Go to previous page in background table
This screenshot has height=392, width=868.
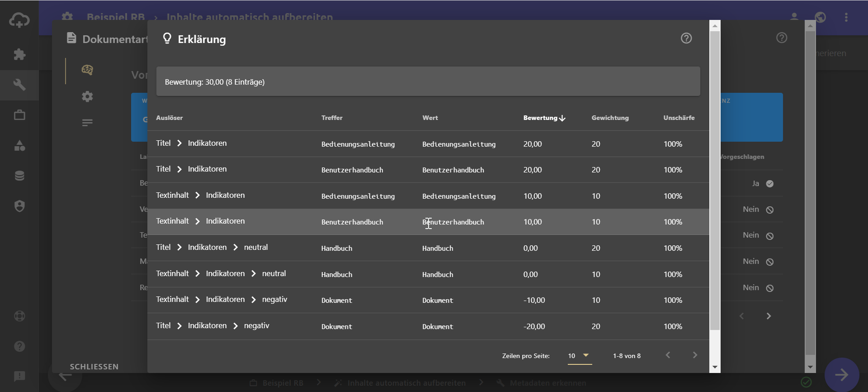(x=741, y=316)
